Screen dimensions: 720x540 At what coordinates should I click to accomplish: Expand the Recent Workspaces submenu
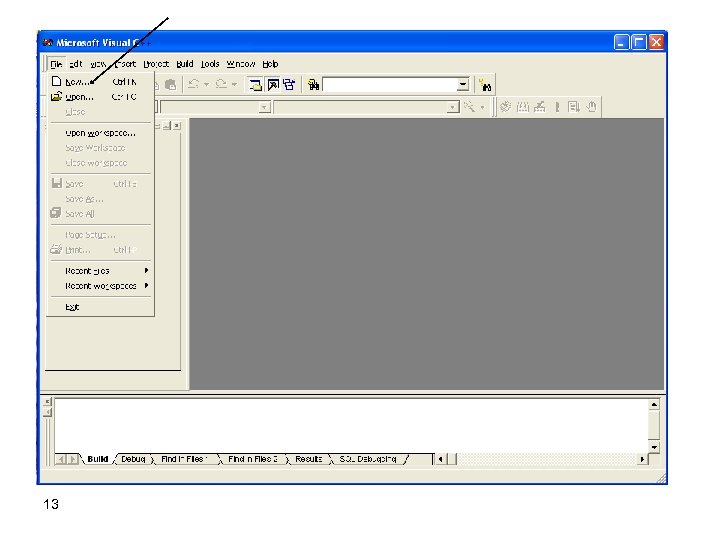click(100, 286)
